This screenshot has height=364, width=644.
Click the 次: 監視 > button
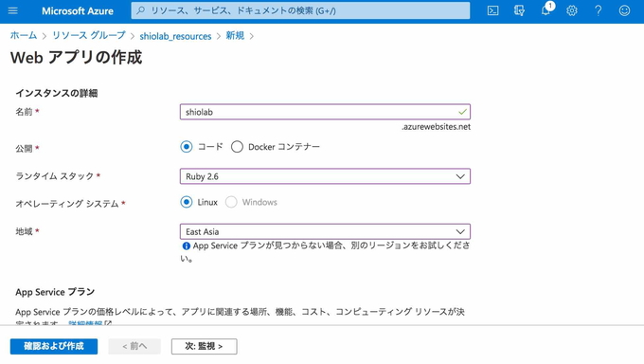205,346
